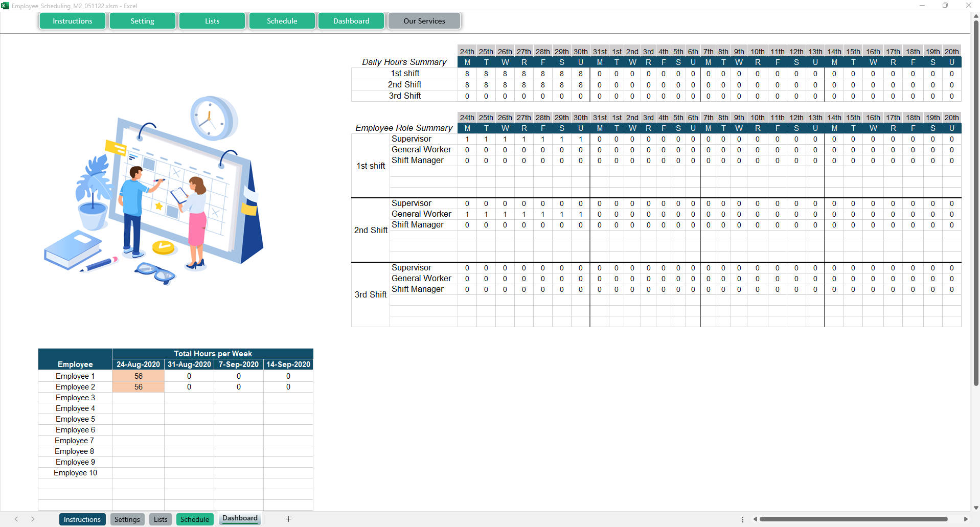Click the Our Services gray button
Screen dimensions: 980x527
[x=424, y=21]
